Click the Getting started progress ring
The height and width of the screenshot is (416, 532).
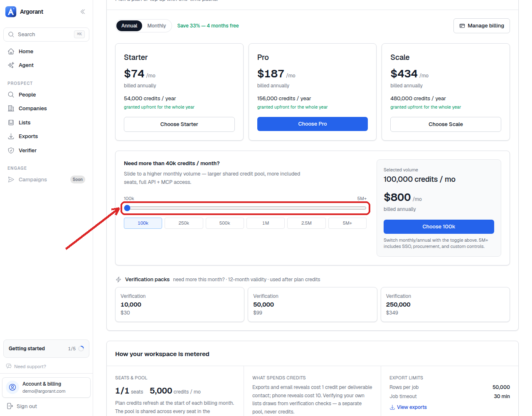(81, 349)
